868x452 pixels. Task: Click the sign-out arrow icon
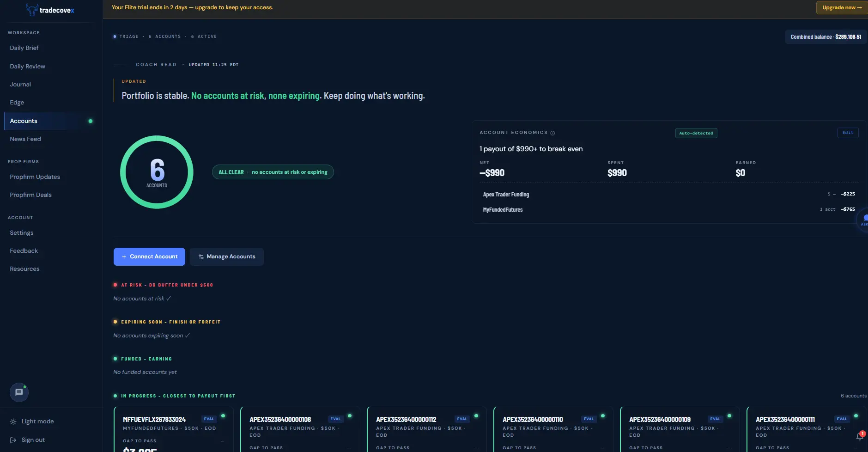click(x=13, y=440)
